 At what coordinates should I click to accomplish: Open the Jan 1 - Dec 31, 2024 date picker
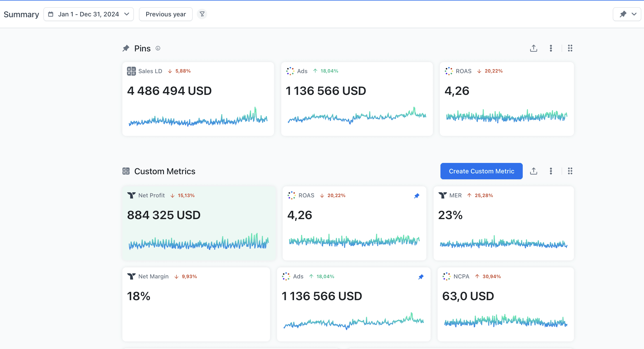click(88, 14)
